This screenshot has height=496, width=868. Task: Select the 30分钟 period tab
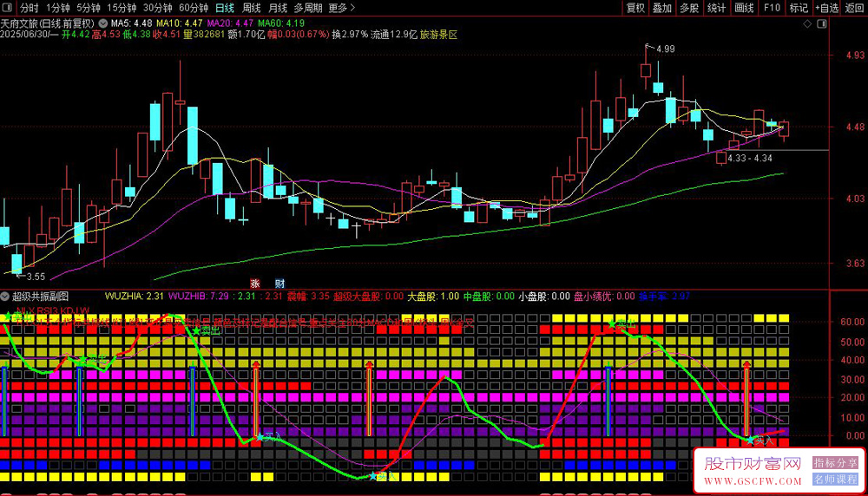158,8
